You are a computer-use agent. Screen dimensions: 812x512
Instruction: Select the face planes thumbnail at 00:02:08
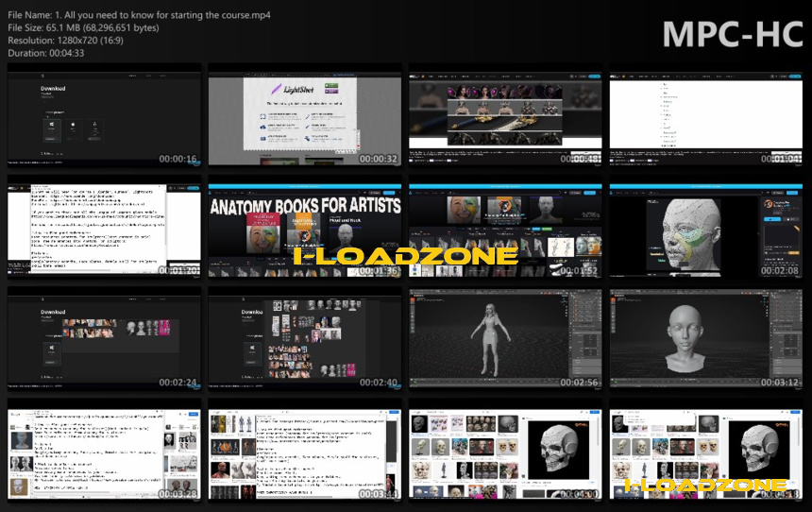click(706, 227)
